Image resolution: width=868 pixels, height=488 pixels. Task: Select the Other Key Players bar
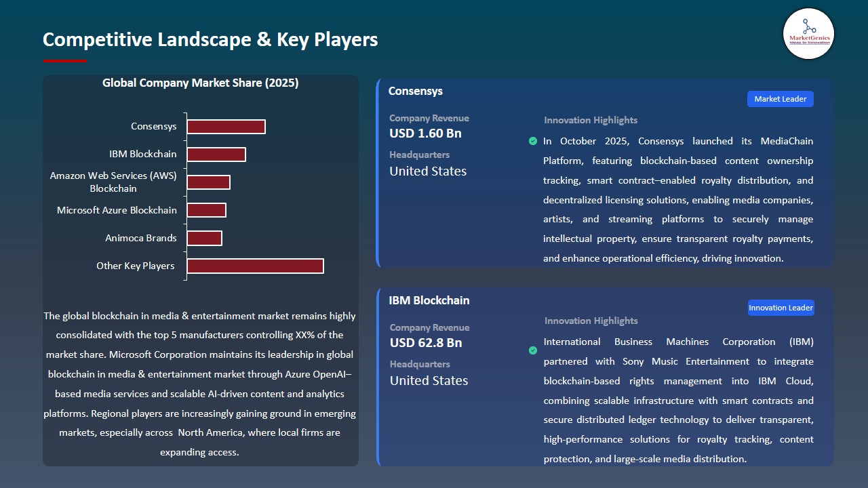coord(255,266)
